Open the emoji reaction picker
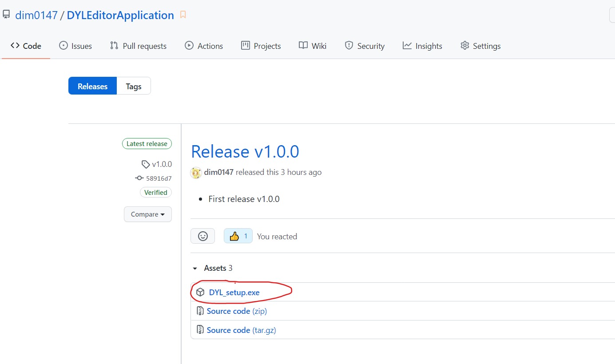Viewport: 615px width, 364px height. tap(203, 236)
